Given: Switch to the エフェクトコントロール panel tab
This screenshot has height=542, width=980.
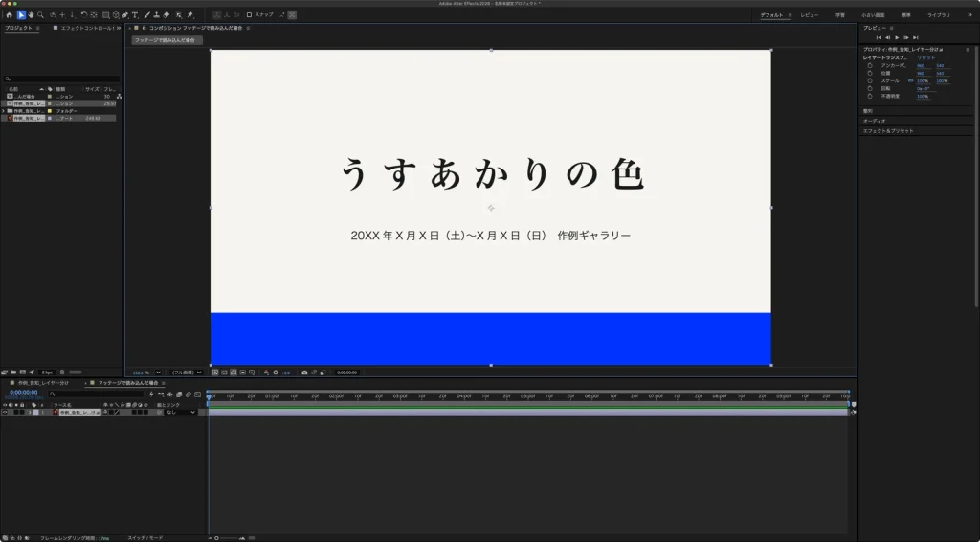Looking at the screenshot, I should click(x=86, y=28).
